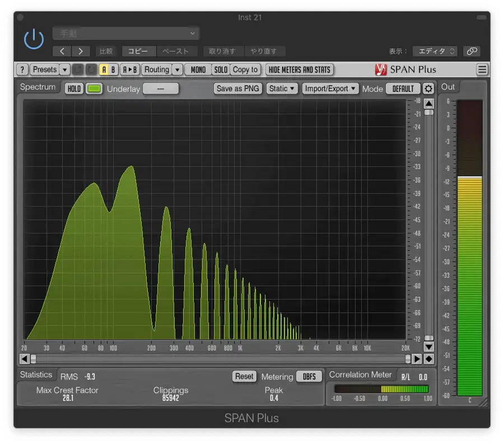The height and width of the screenshot is (444, 504).
Task: Click the コピー copy button
Action: click(138, 51)
